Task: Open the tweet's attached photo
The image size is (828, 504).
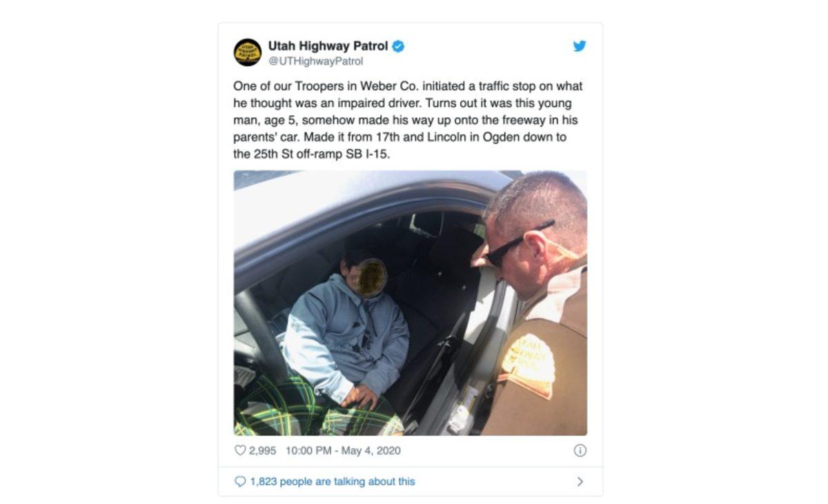Action: (x=411, y=303)
